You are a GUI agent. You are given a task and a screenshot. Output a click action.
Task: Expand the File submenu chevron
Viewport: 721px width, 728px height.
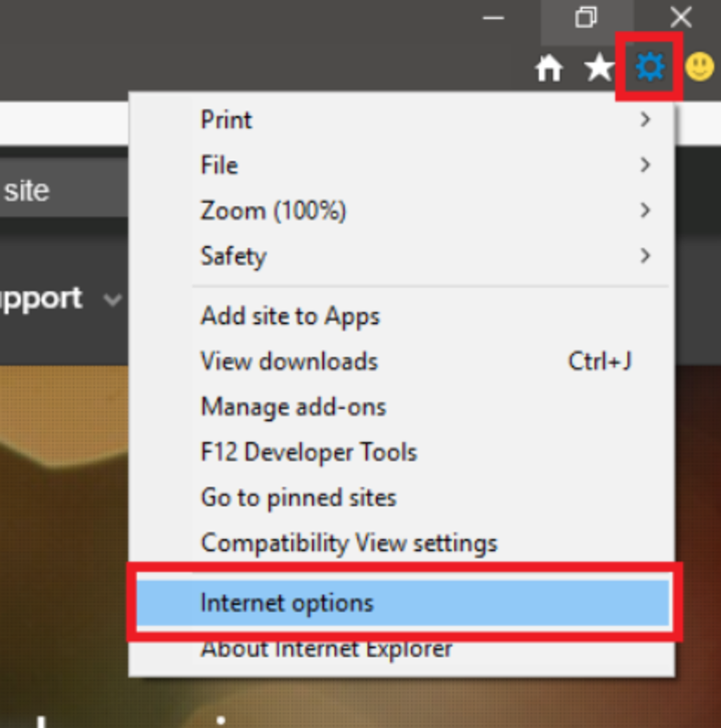pos(646,165)
